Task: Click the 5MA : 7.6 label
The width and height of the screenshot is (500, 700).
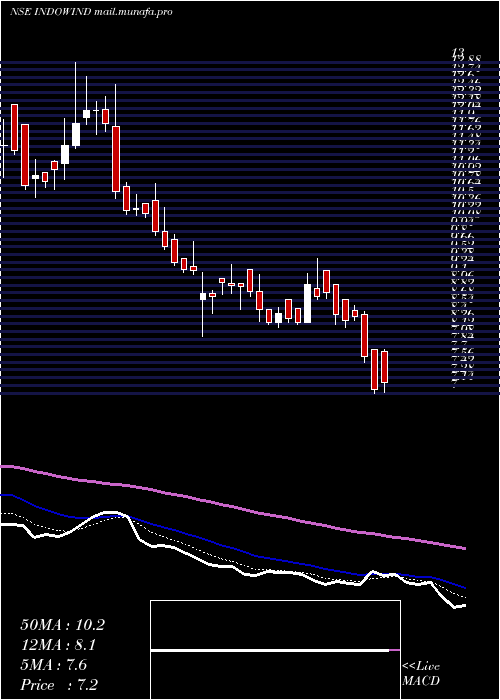Action: click(54, 665)
